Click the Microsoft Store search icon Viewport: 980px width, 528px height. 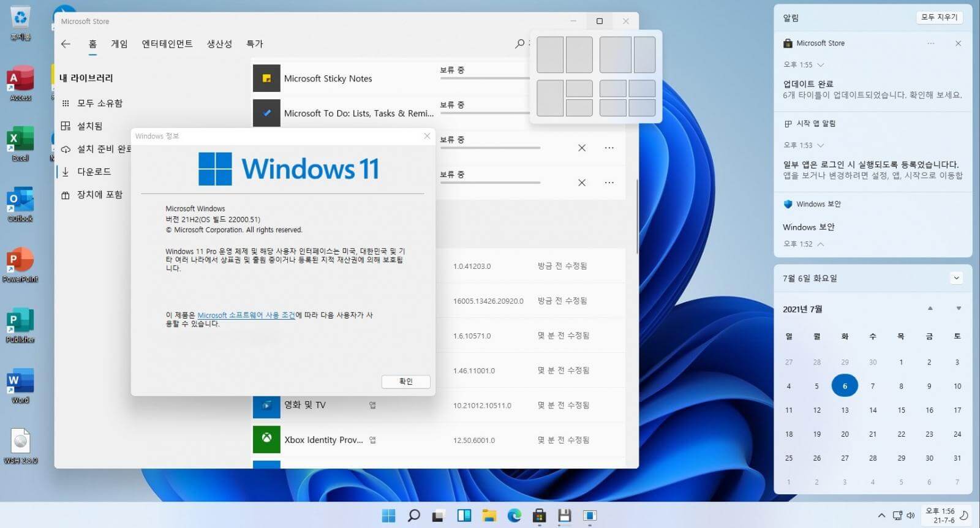(519, 43)
